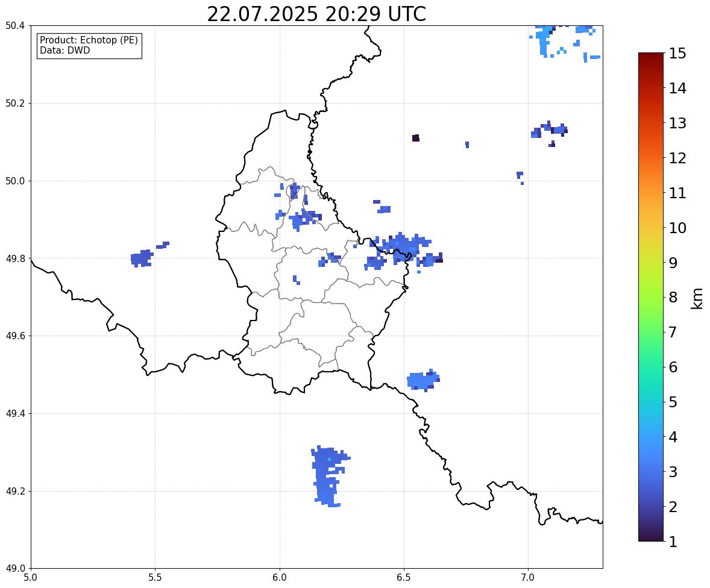Click the title "22.07.2025 20:29 UTC"
This screenshot has height=588, width=710.
tap(316, 14)
